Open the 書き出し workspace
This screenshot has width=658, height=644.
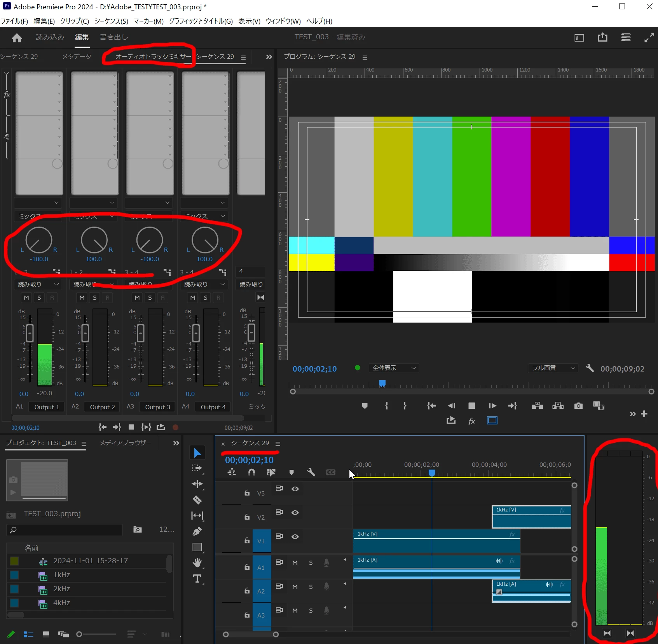pos(114,37)
